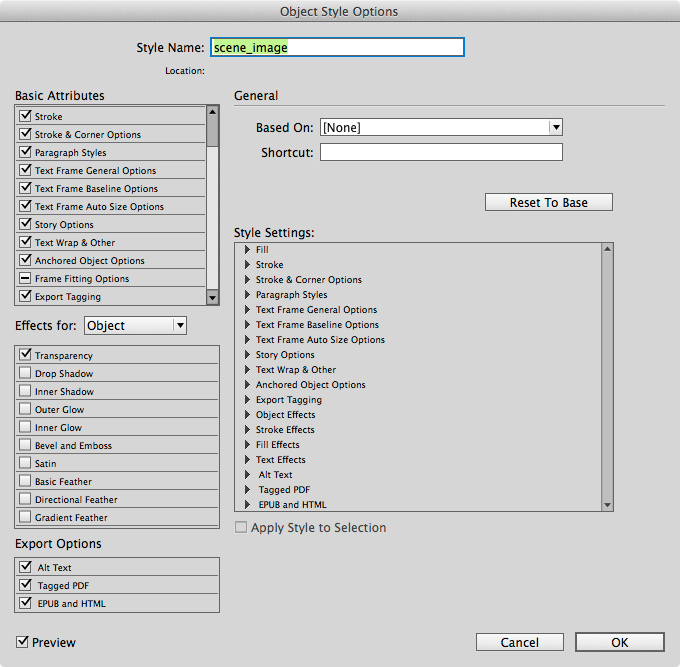
Task: Toggle the Alt Text export checkbox
Action: click(x=26, y=567)
